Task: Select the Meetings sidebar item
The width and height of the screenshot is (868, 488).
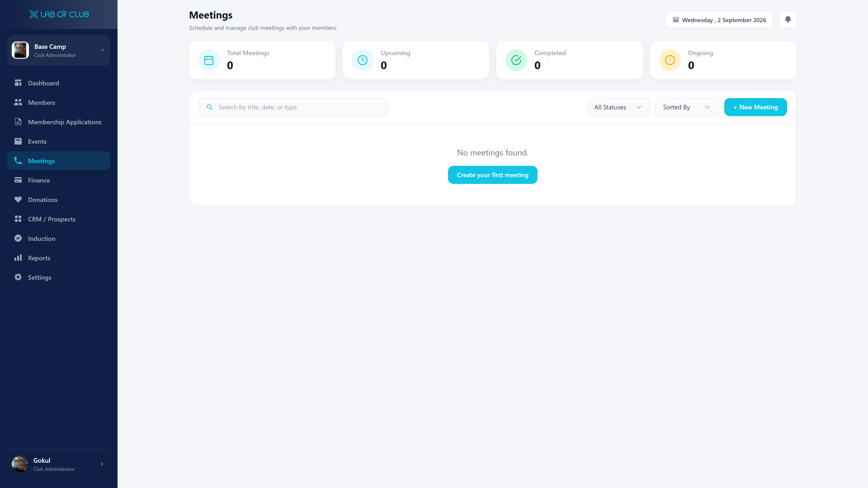Action: coord(59,161)
